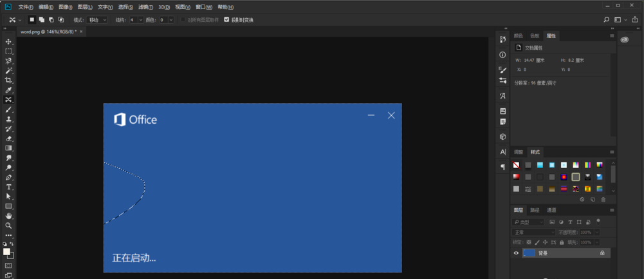Select the Brush tool
Viewport: 644px width, 279px height.
(8, 110)
